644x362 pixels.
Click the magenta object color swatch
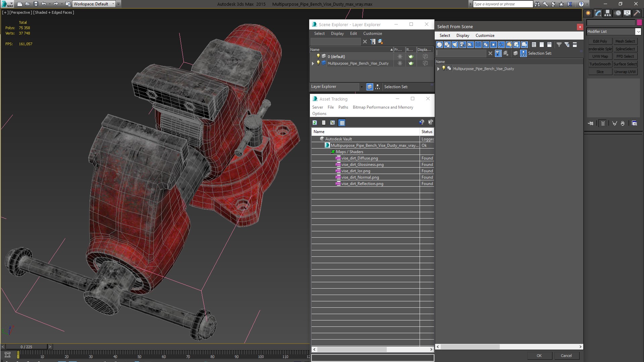pos(639,23)
